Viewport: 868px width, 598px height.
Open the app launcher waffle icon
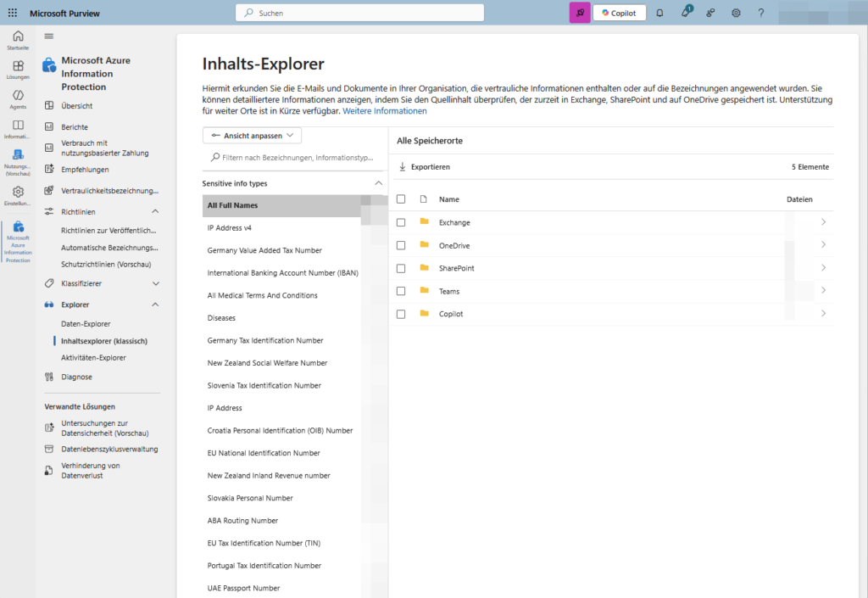[x=12, y=13]
